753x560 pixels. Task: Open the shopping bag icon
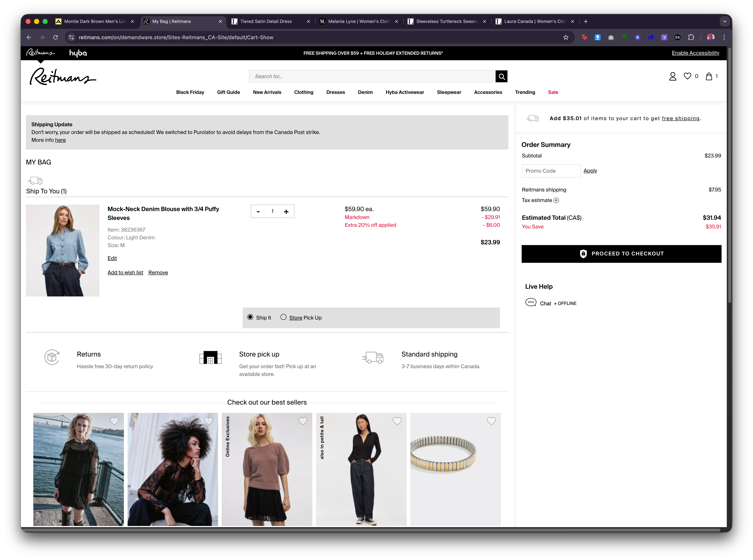coord(709,76)
